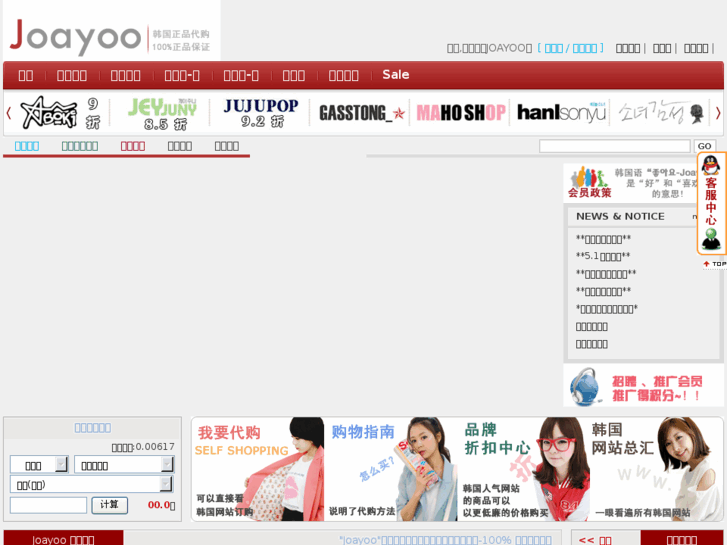Viewport: 727px width, 545px height.
Task: Open the 招聘、推广会员 globe headset banner
Action: (643, 386)
